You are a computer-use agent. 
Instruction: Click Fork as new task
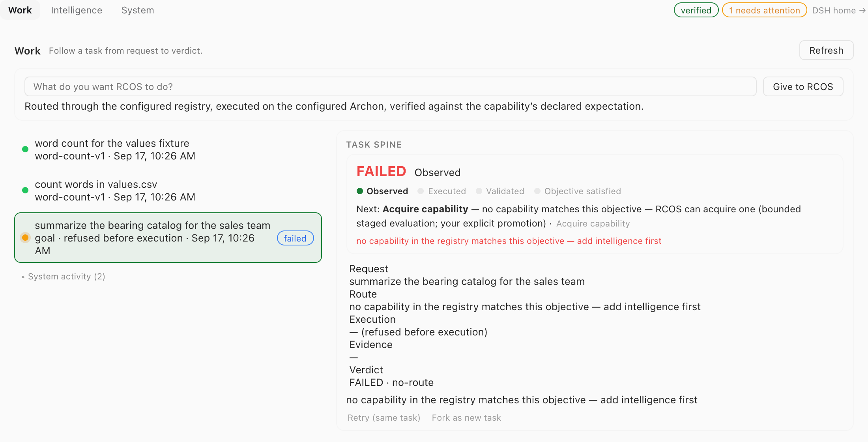(466, 418)
